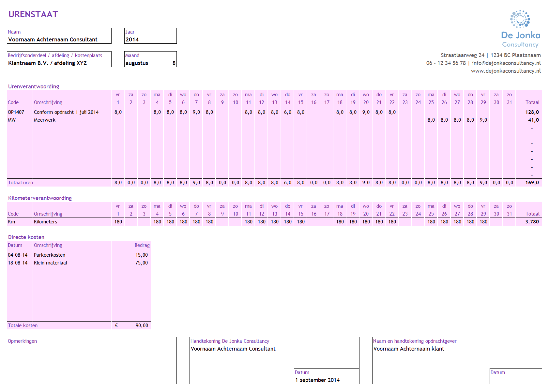Click the kilometers total 3.780 cell

coord(532,222)
